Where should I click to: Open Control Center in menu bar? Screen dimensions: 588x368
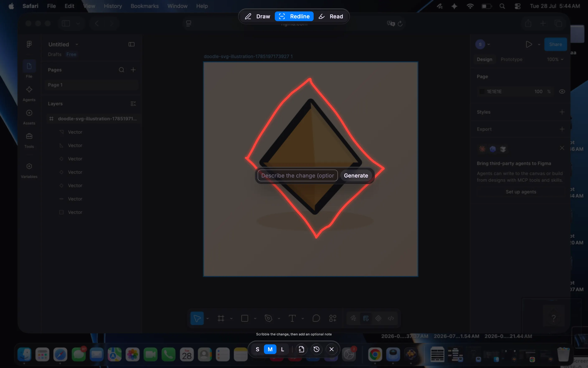517,6
